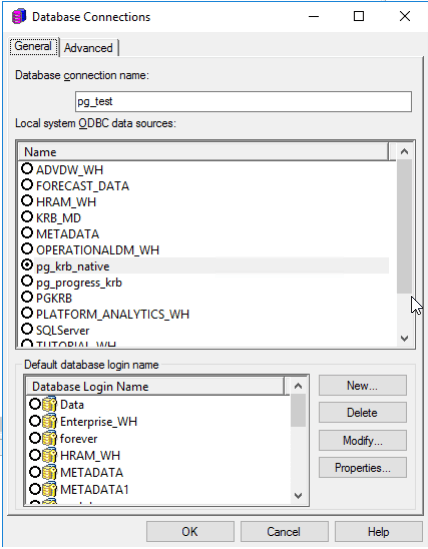This screenshot has height=549, width=428.
Task: Click the key icon beside HRAM_WH login
Action: [49, 455]
